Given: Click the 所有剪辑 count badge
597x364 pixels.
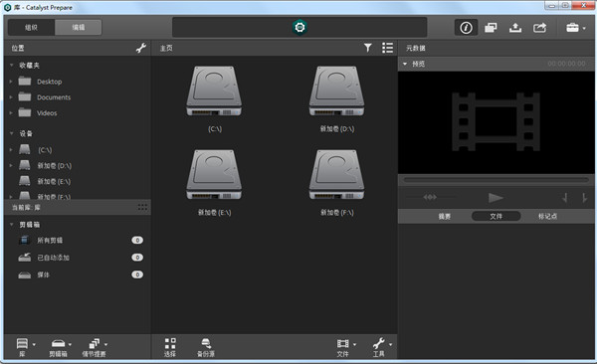Looking at the screenshot, I should (137, 240).
